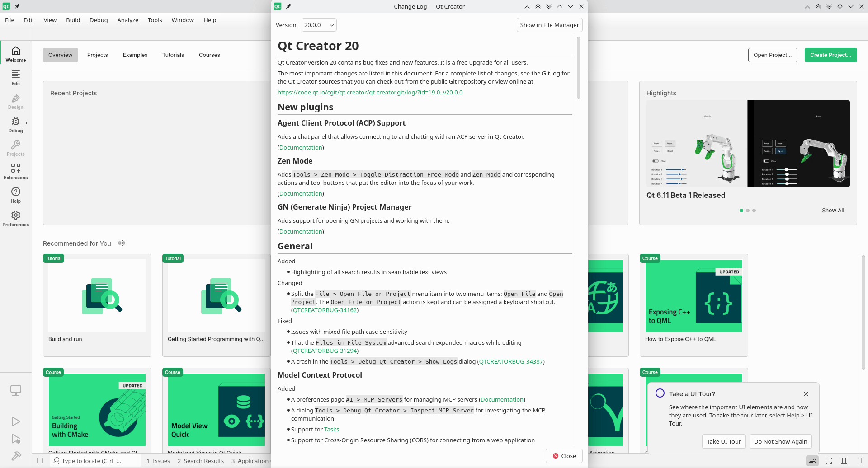Open Recommended for You settings gear
Viewport: 868px width, 468px height.
[x=122, y=243]
